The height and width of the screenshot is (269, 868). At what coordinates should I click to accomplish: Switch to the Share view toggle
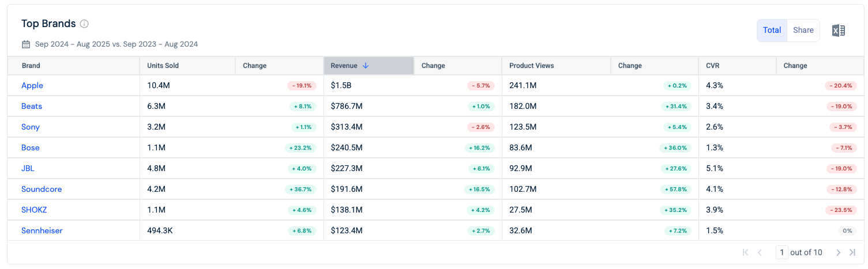(803, 31)
